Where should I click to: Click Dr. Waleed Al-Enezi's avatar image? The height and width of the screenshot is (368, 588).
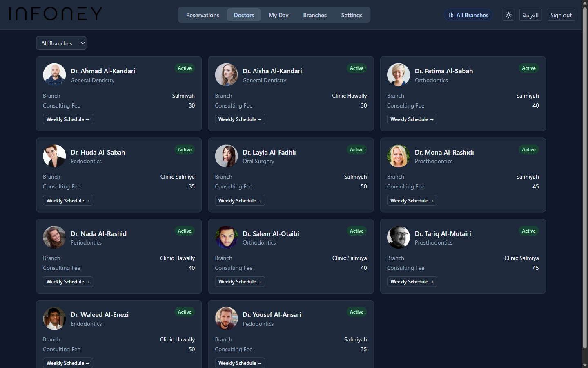pos(54,319)
